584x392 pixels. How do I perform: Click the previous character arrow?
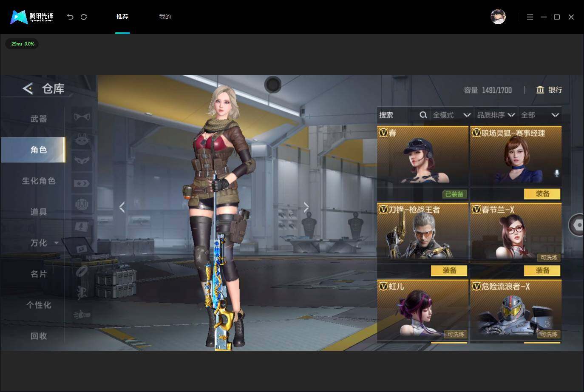(x=122, y=207)
